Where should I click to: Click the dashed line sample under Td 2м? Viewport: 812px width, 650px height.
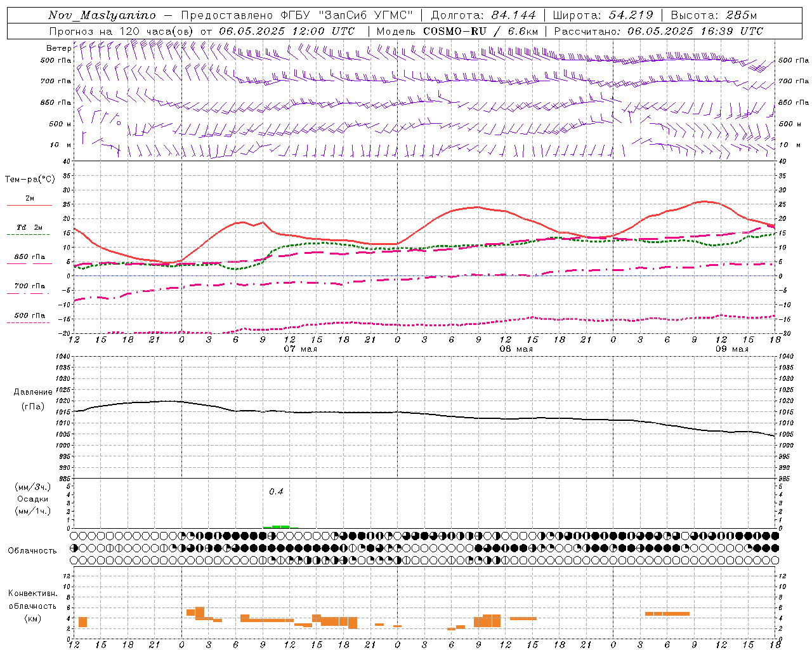click(x=29, y=234)
